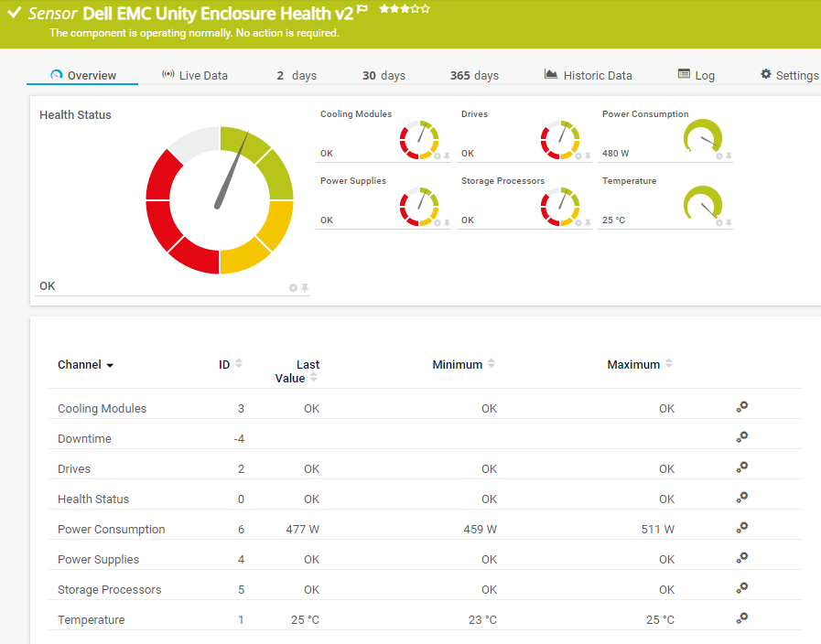The width and height of the screenshot is (821, 644).
Task: Click the Storage Processors channel name in table
Action: [109, 589]
